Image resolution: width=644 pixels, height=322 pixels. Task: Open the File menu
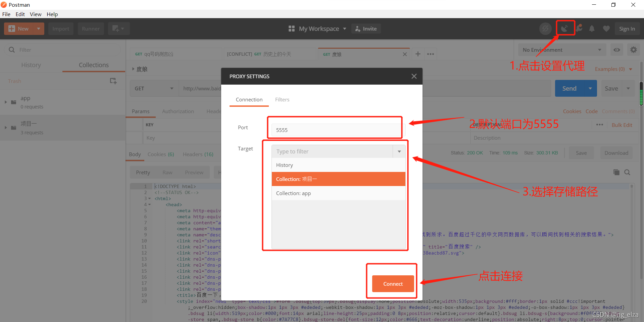pyautogui.click(x=6, y=14)
